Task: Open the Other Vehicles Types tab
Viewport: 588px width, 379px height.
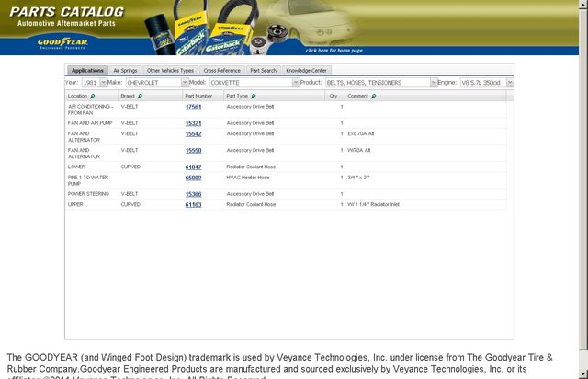Action: tap(170, 70)
